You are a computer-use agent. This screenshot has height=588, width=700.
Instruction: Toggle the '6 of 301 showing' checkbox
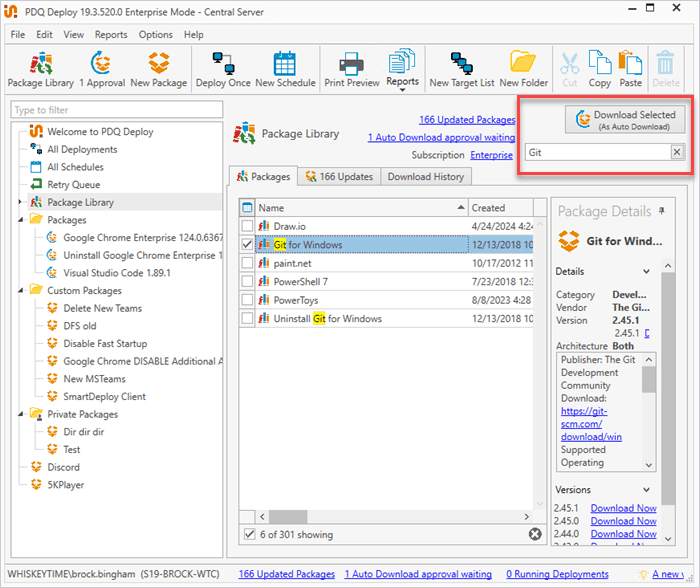tap(250, 534)
